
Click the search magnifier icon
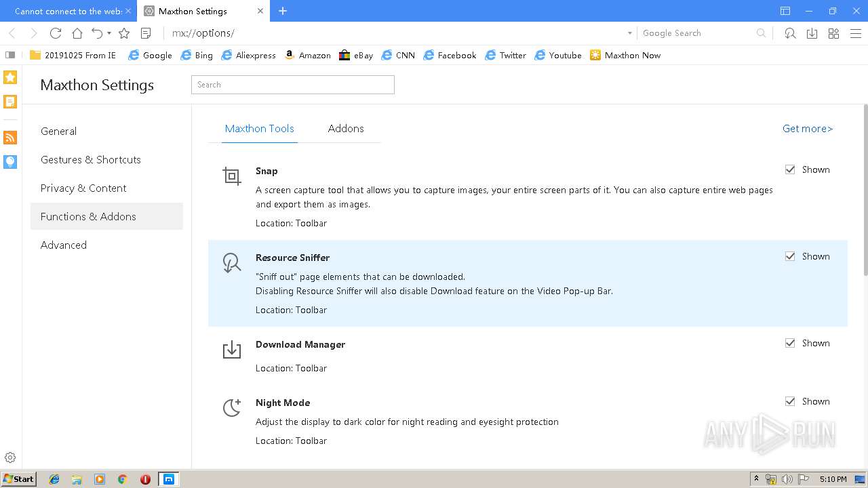pyautogui.click(x=762, y=33)
